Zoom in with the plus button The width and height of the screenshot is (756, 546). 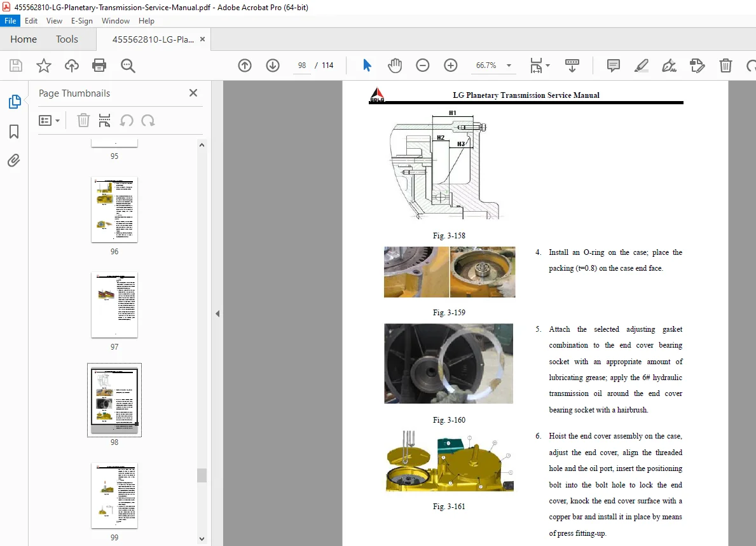451,65
